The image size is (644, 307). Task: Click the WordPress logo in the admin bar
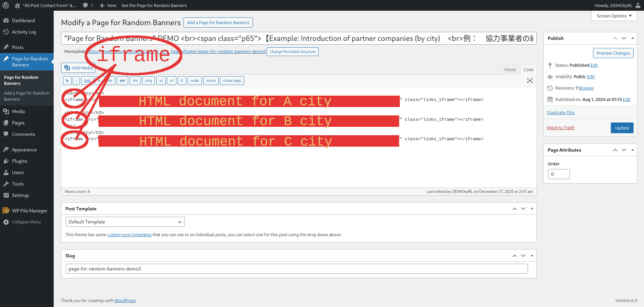coord(5,5)
